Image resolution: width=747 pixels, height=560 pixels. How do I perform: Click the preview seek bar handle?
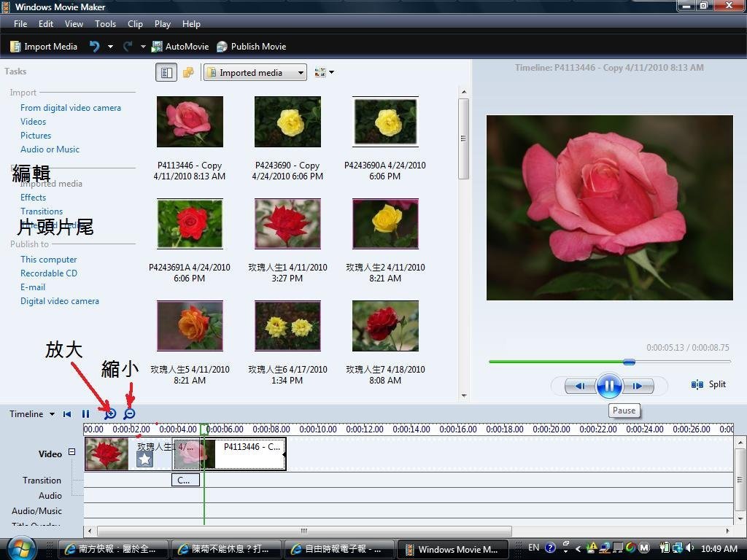point(629,362)
